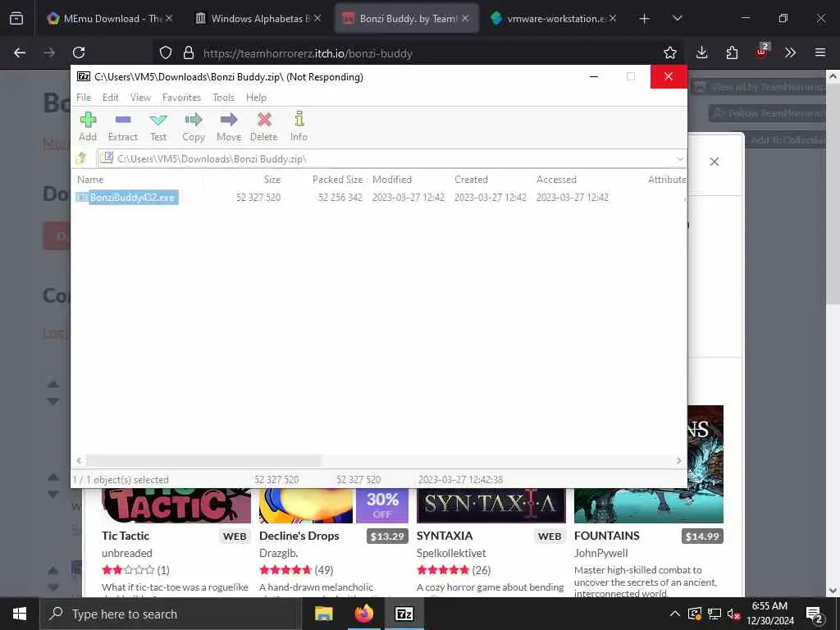Open the View menu
840x630 pixels.
point(140,98)
